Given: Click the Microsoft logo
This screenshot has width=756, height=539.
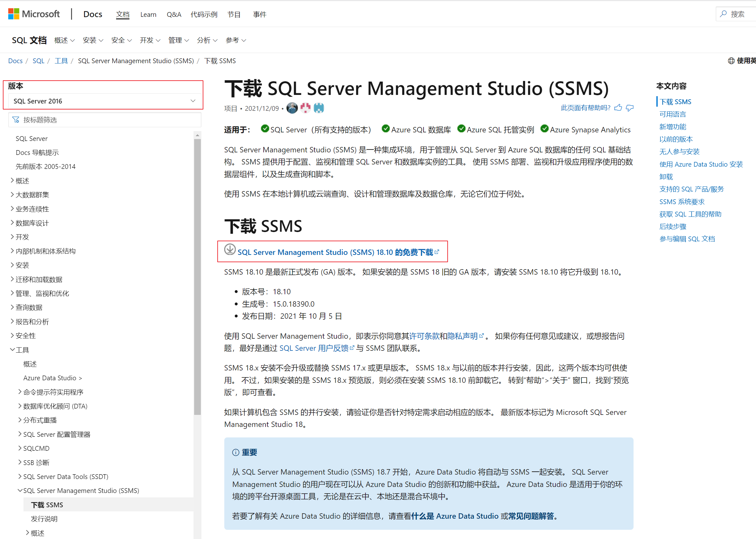Looking at the screenshot, I should pyautogui.click(x=34, y=14).
